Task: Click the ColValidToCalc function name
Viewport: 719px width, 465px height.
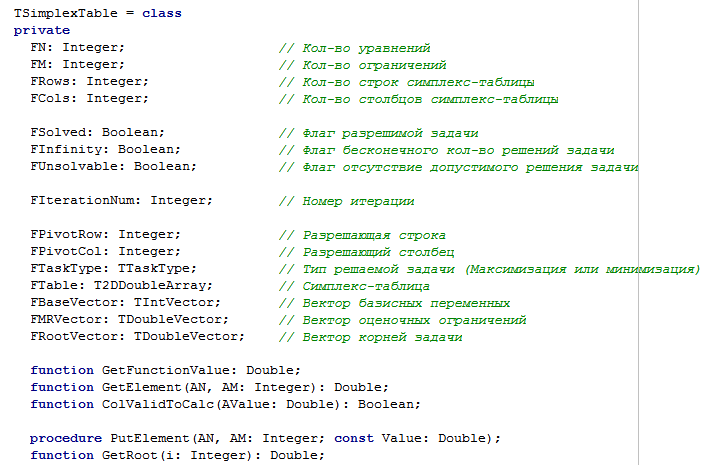Action: [158, 404]
